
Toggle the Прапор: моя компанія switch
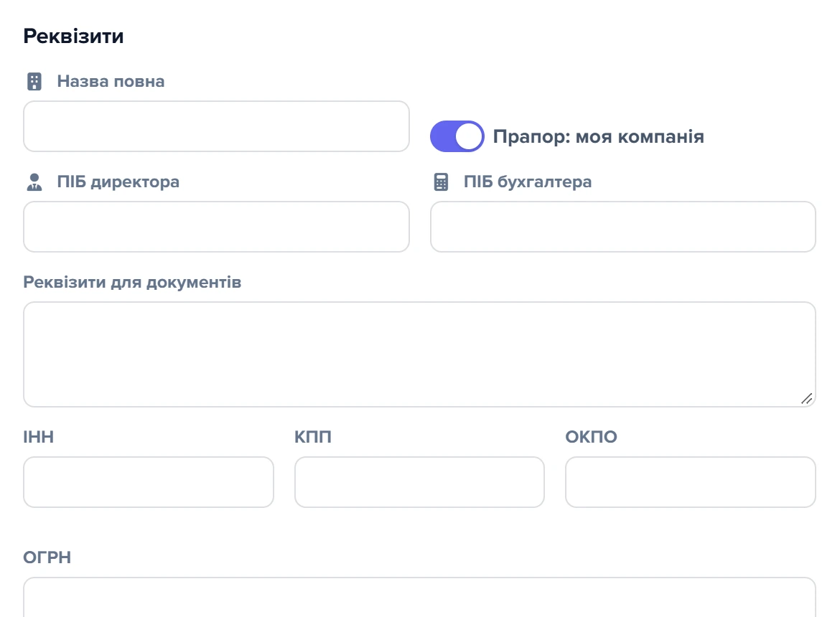(x=457, y=136)
